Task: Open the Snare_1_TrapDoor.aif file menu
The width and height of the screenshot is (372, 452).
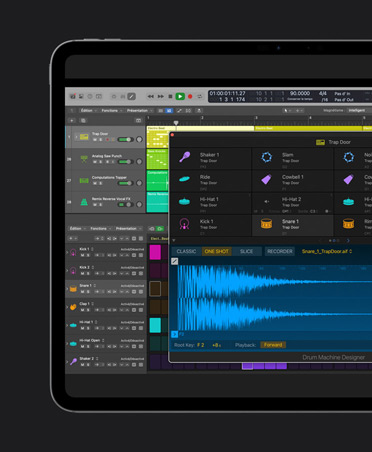Action: click(x=327, y=251)
